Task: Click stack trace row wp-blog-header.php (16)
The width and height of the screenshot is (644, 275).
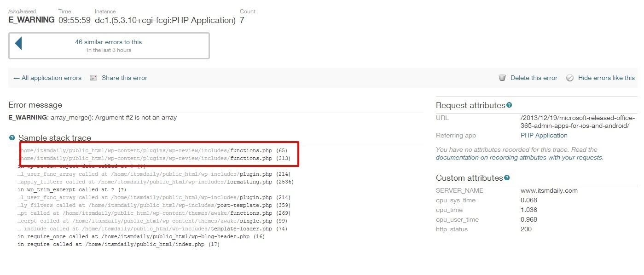Action: tap(141, 236)
